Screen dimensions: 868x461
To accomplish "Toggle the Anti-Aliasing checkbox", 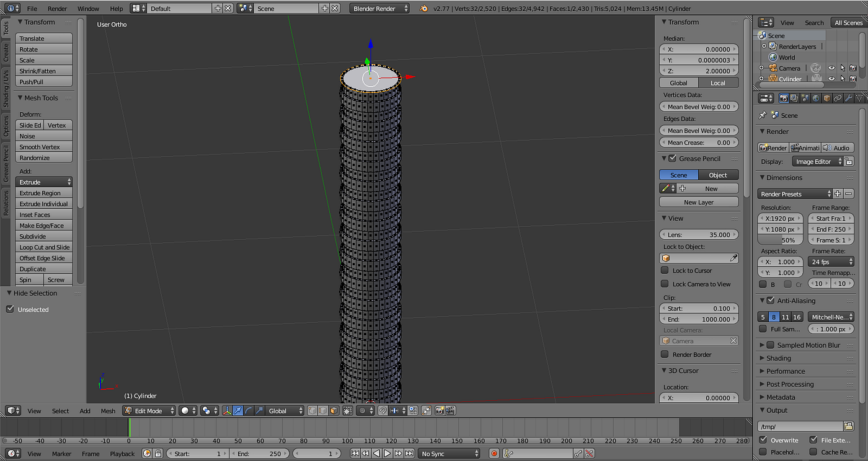I will point(771,301).
